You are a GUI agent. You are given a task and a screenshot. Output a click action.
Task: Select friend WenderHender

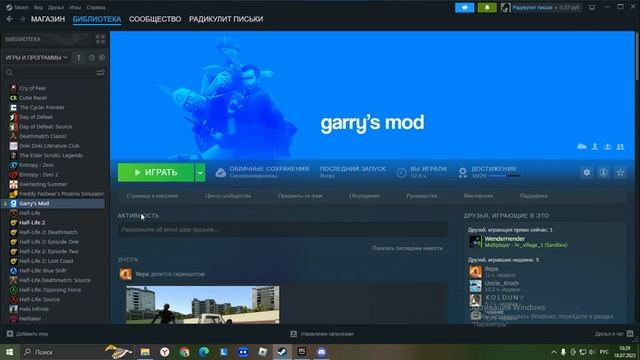coord(518,242)
